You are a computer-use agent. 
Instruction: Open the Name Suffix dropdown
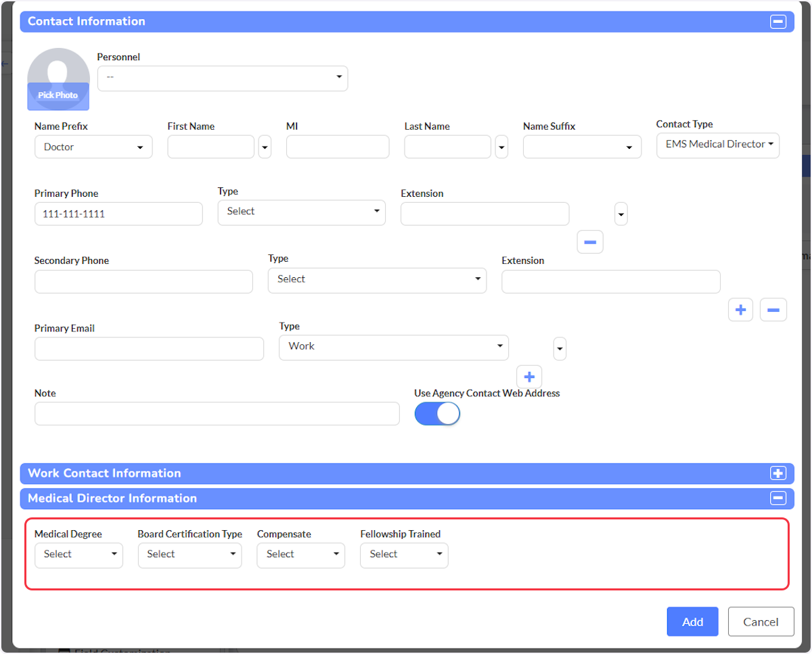coord(582,147)
